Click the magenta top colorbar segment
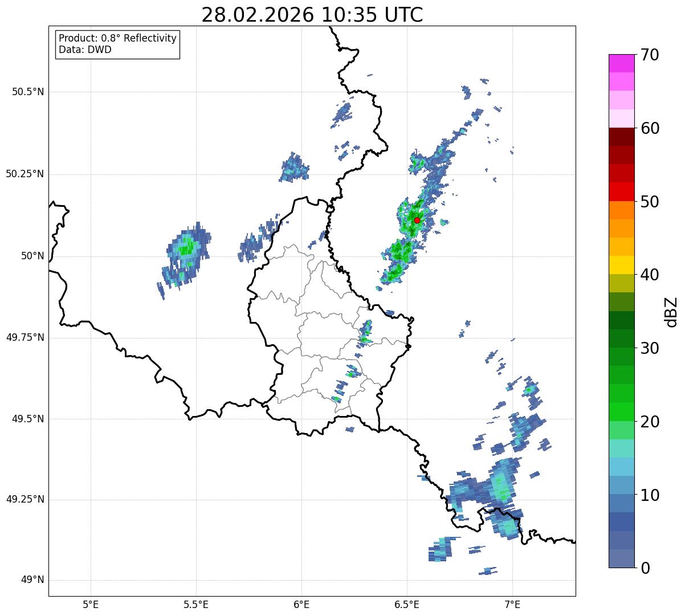 tap(621, 63)
